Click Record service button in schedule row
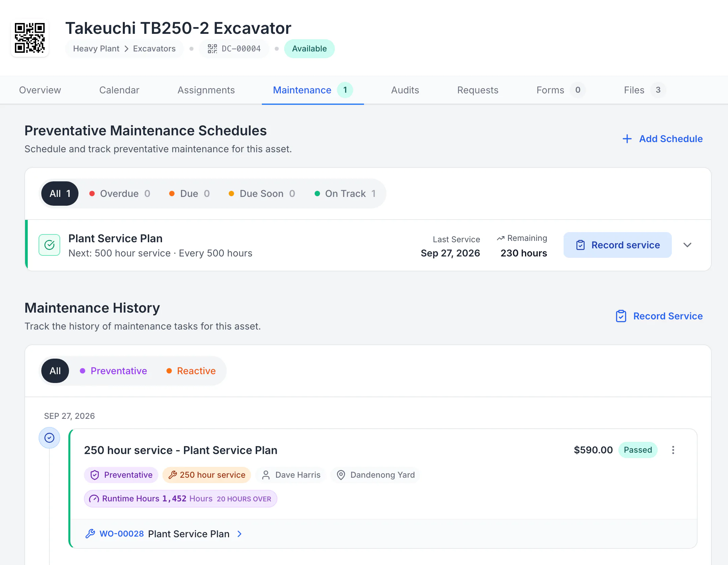 click(x=617, y=245)
